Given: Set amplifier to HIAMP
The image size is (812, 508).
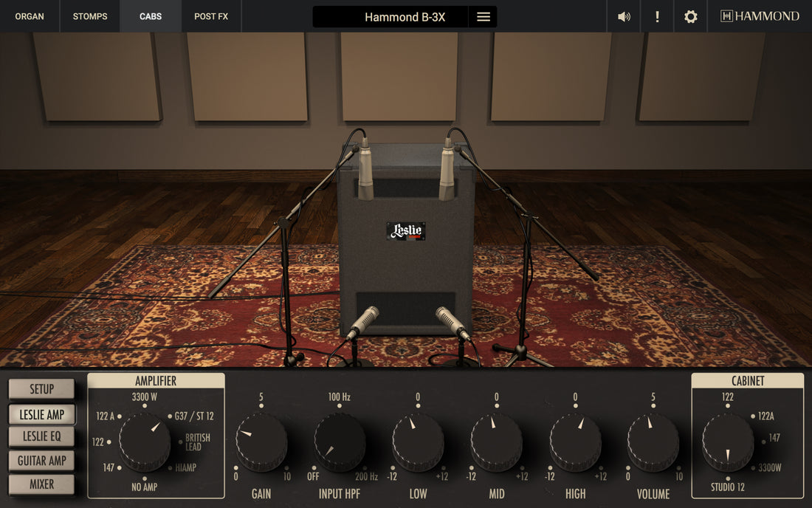Looking at the screenshot, I should [x=185, y=467].
